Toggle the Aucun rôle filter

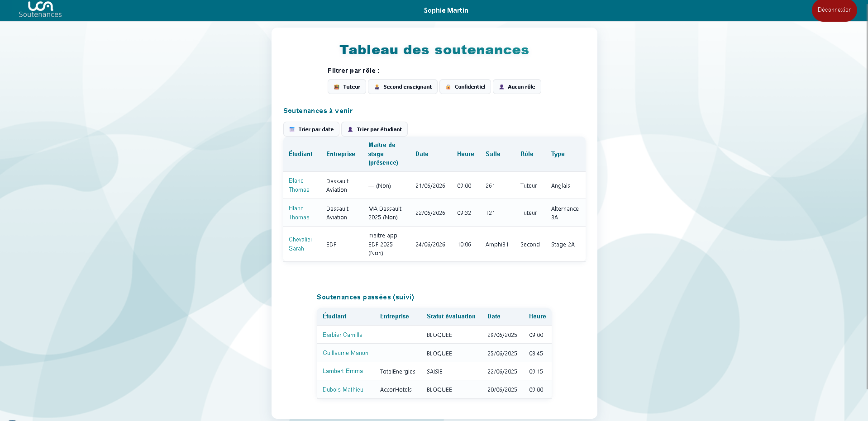pos(517,87)
